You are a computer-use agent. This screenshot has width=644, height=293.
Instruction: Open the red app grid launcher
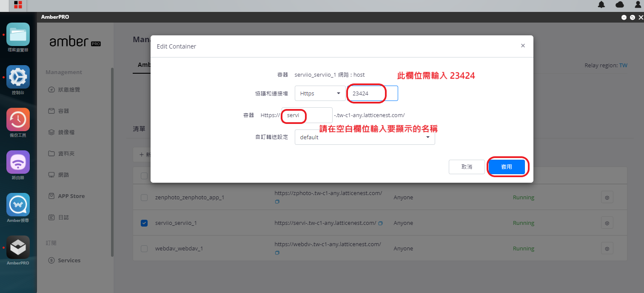[18, 5]
